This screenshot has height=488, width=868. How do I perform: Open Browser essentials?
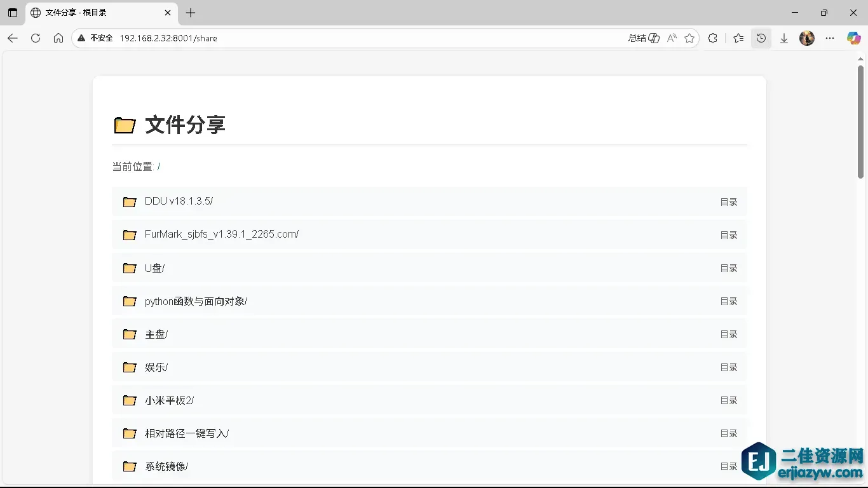(712, 38)
